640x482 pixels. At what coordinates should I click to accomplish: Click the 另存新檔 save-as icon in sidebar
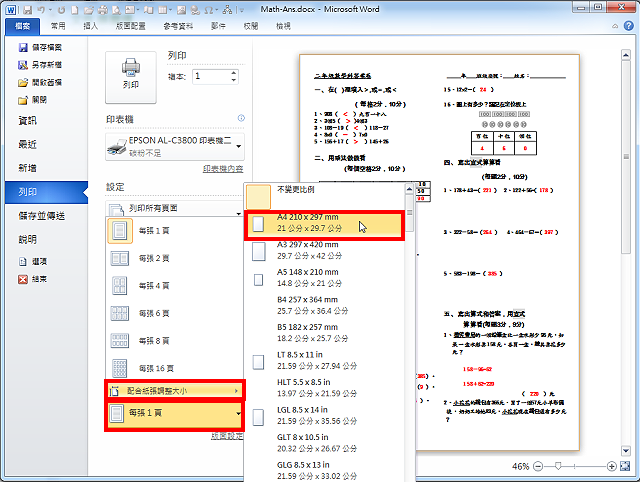(x=23, y=65)
